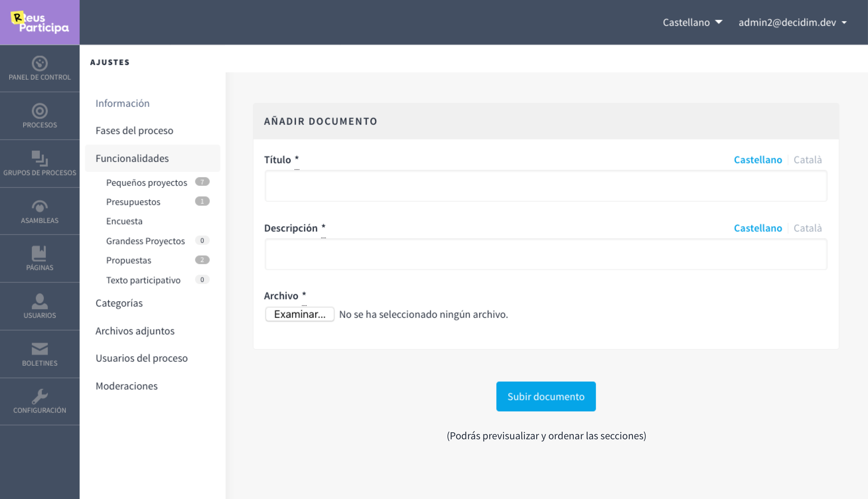868x499 pixels.
Task: Click inside the Título text field
Action: (x=545, y=186)
